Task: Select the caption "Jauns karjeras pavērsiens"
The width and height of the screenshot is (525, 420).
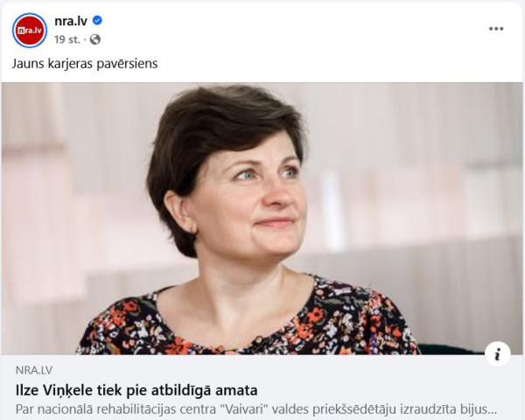Action: [x=85, y=64]
